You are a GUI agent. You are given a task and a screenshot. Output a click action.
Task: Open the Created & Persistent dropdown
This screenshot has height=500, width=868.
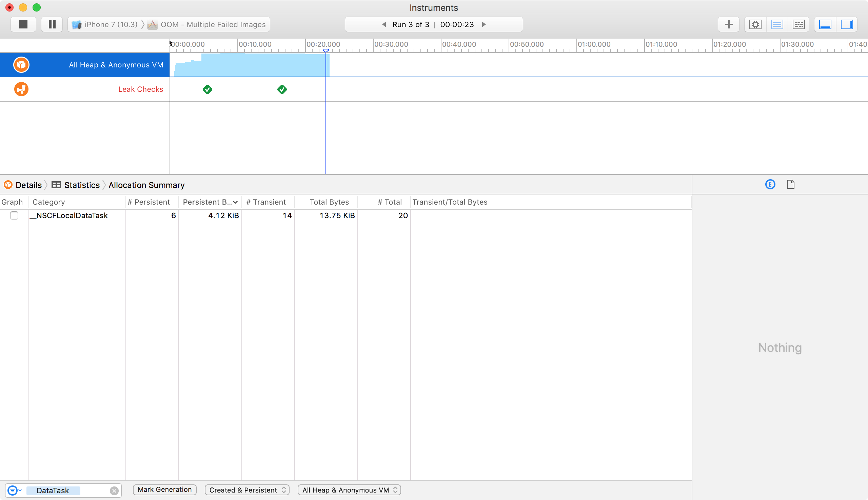[247, 490]
